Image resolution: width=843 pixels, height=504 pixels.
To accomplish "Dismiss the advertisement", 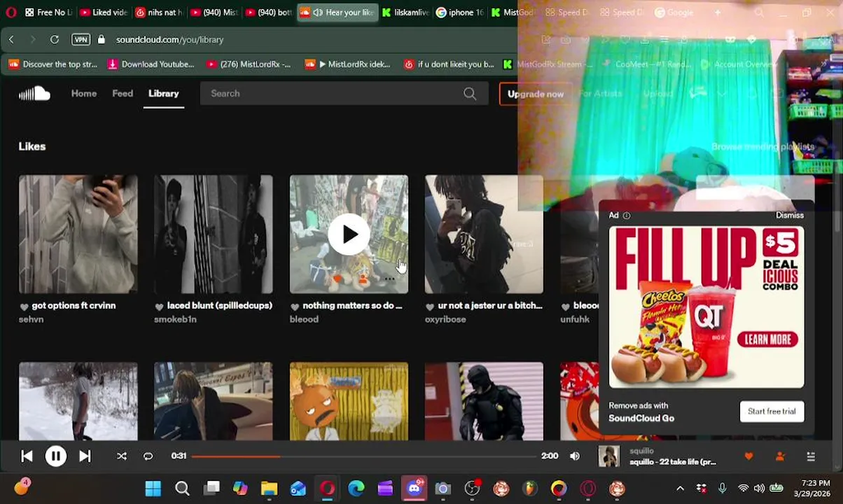I will click(790, 215).
